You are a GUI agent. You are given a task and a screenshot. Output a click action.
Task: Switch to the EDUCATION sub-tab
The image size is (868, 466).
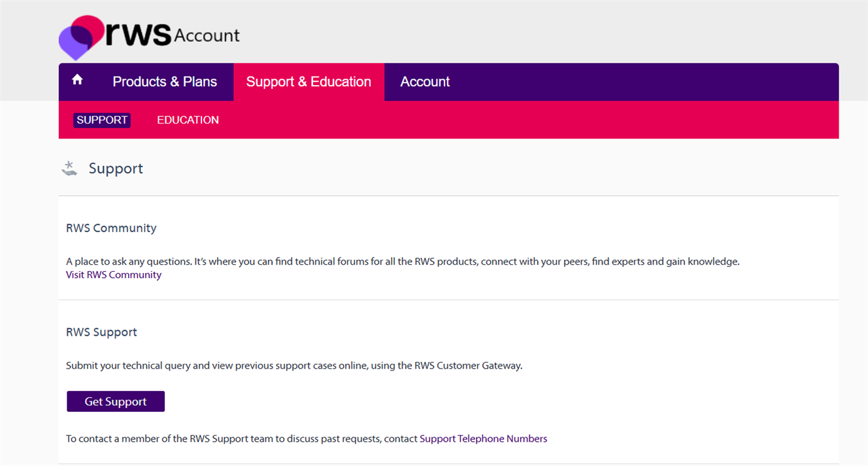(x=188, y=120)
